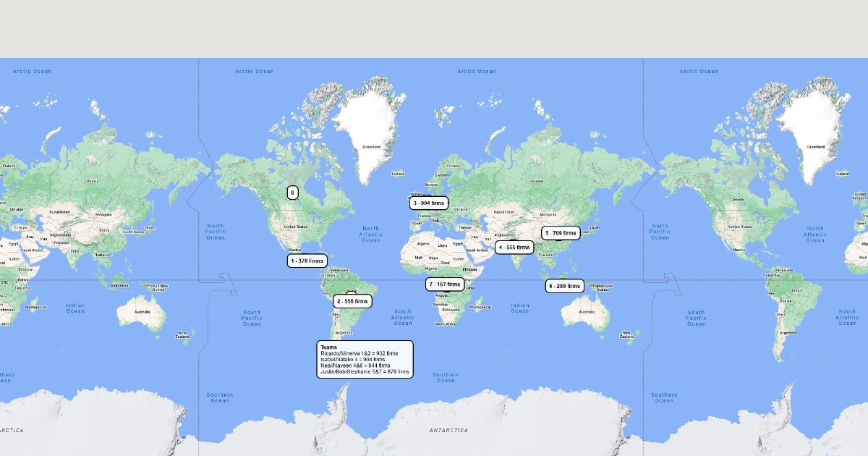This screenshot has width=868, height=456.
Task: Click the '4 - 555 firms' label
Action: [x=514, y=248]
